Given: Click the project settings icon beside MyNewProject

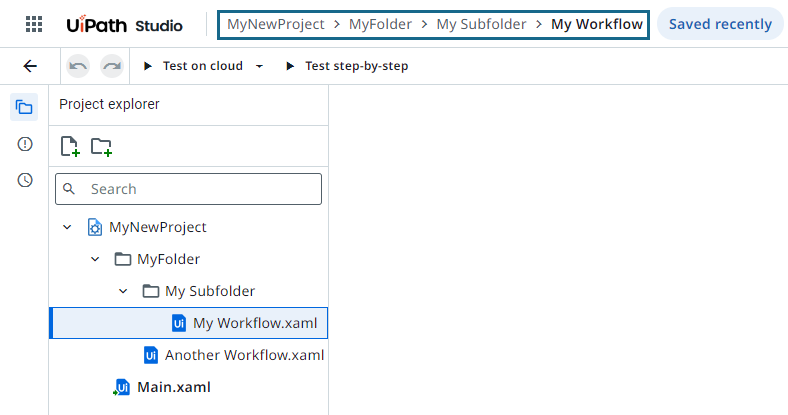Looking at the screenshot, I should coord(94,227).
